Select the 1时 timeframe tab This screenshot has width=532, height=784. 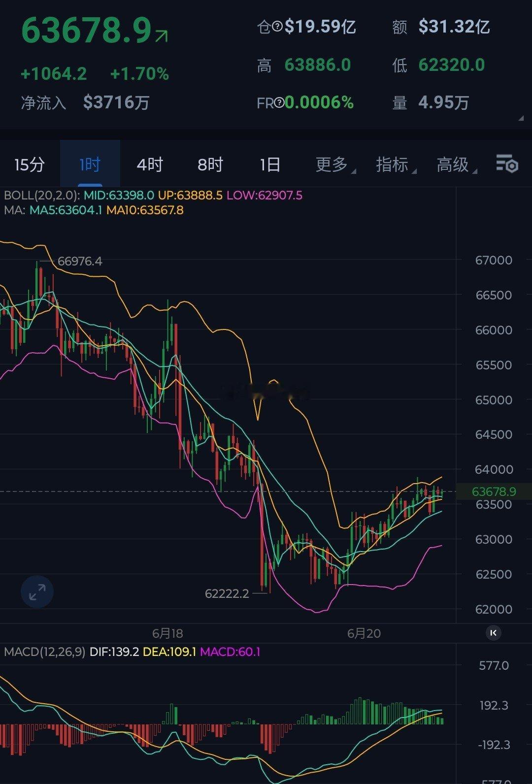90,164
